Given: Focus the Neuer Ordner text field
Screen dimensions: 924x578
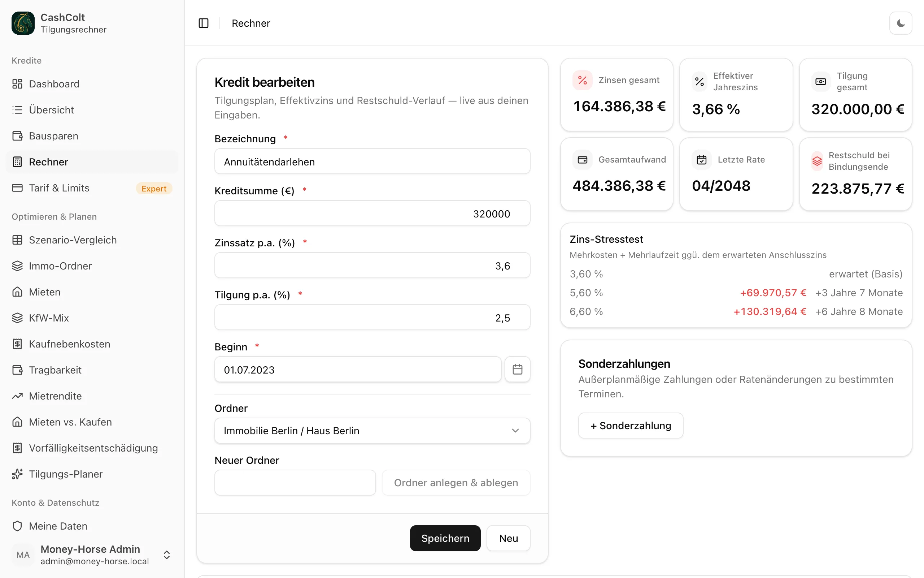Looking at the screenshot, I should point(295,482).
